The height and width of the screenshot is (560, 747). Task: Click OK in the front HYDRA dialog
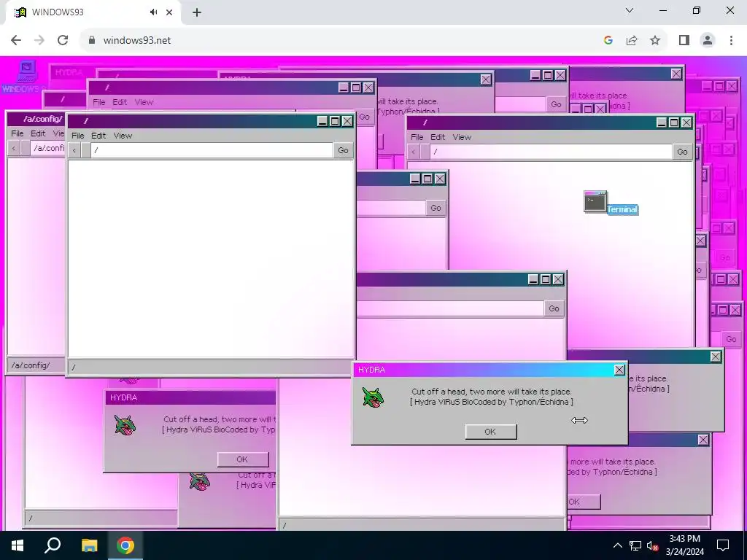click(491, 432)
